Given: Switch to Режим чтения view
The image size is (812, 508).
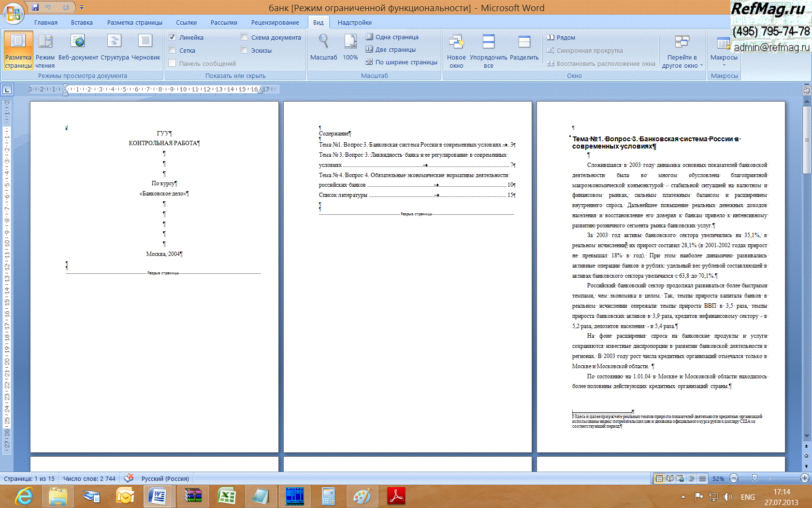Looking at the screenshot, I should coord(45,48).
